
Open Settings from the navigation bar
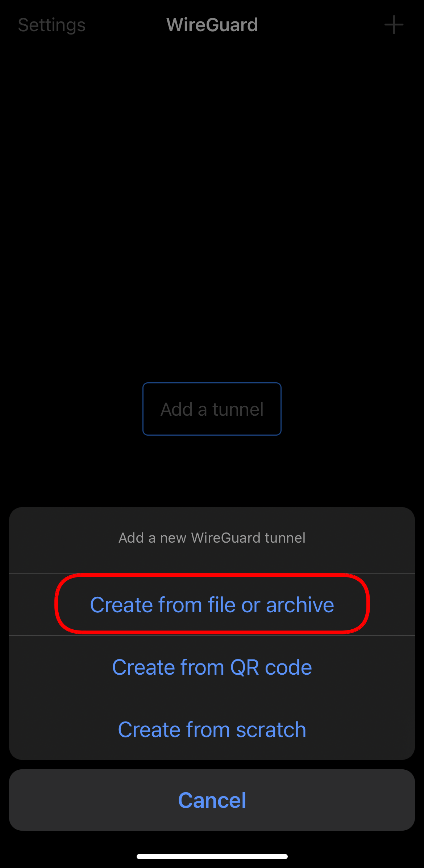tap(52, 25)
